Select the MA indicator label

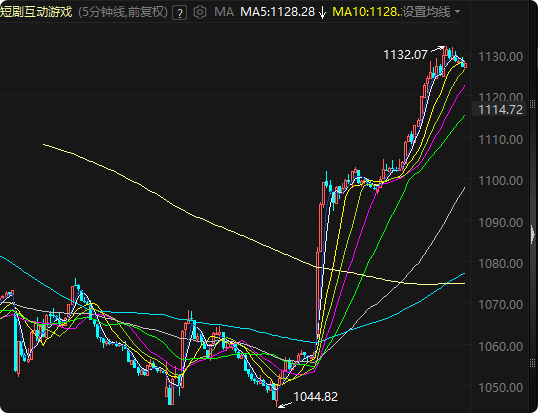coord(224,12)
